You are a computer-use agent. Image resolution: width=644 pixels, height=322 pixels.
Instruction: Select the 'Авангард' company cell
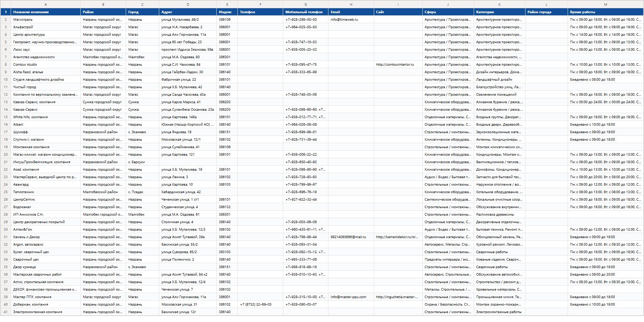(x=46, y=184)
